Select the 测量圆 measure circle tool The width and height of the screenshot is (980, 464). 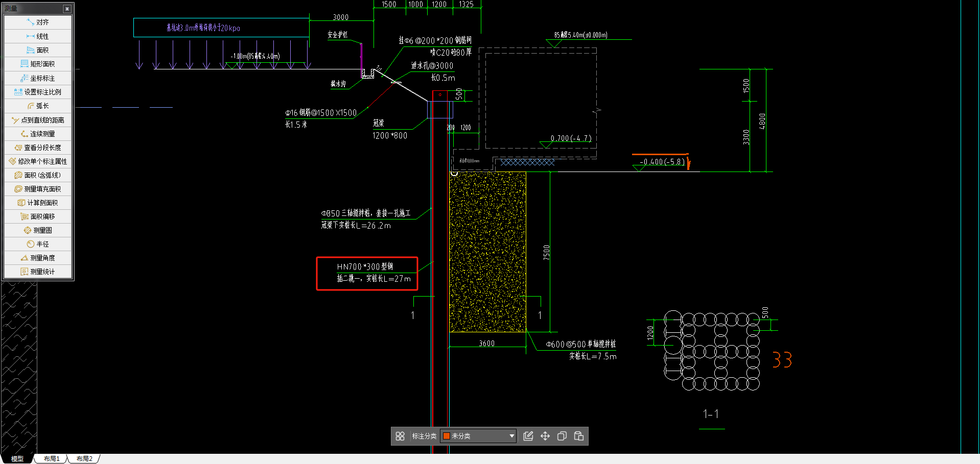38,230
